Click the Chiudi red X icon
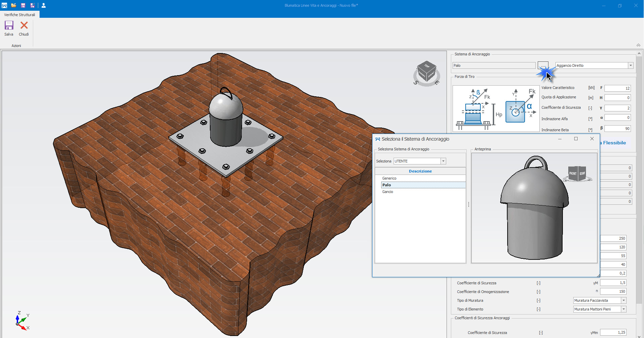Image resolution: width=644 pixels, height=338 pixels. tap(24, 26)
